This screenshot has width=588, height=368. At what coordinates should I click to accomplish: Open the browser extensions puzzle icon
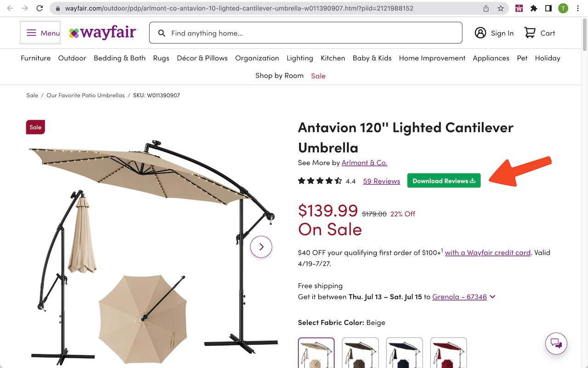533,8
